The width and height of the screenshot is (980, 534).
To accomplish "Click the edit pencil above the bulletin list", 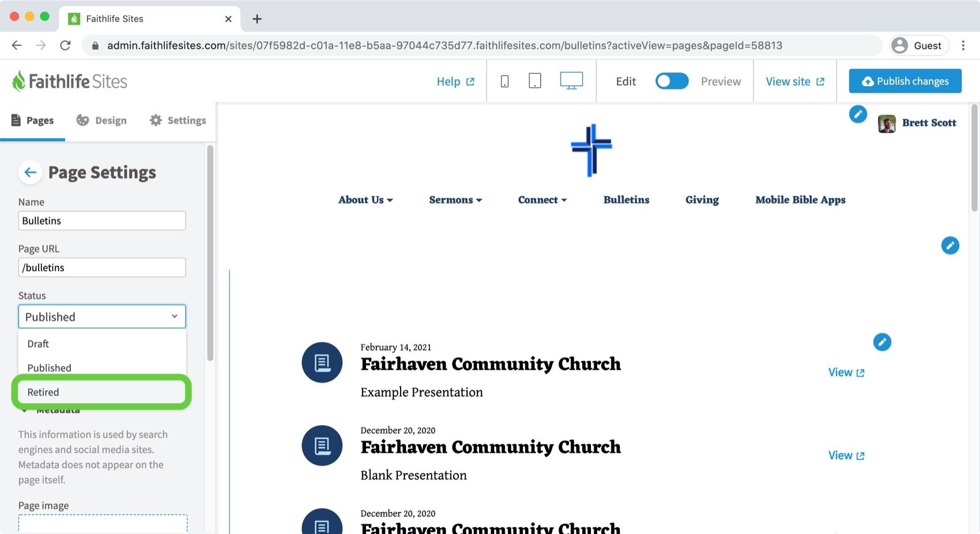I will [882, 342].
